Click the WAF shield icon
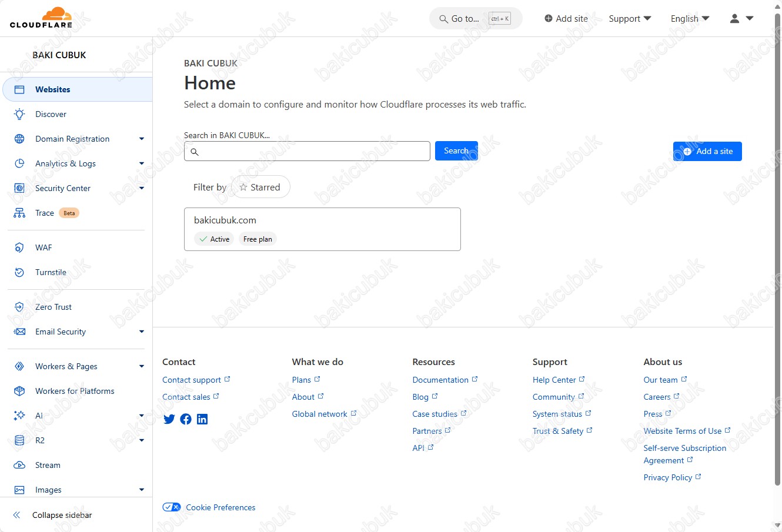 click(x=19, y=247)
